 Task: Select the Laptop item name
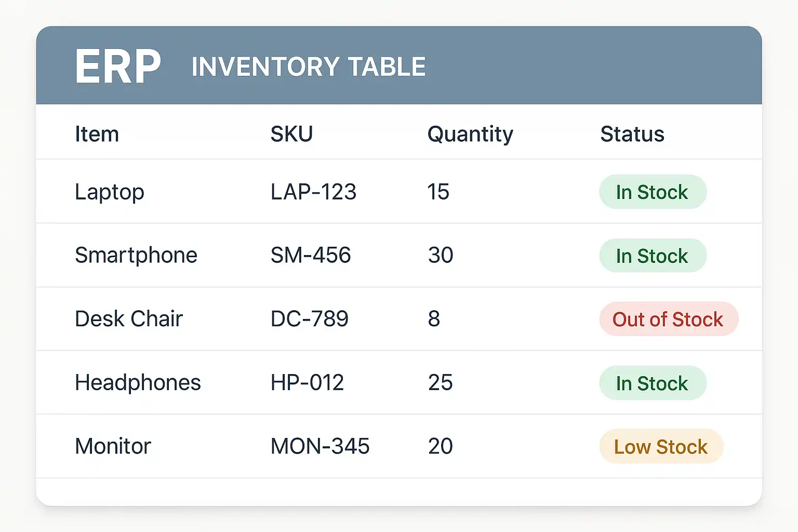[109, 192]
